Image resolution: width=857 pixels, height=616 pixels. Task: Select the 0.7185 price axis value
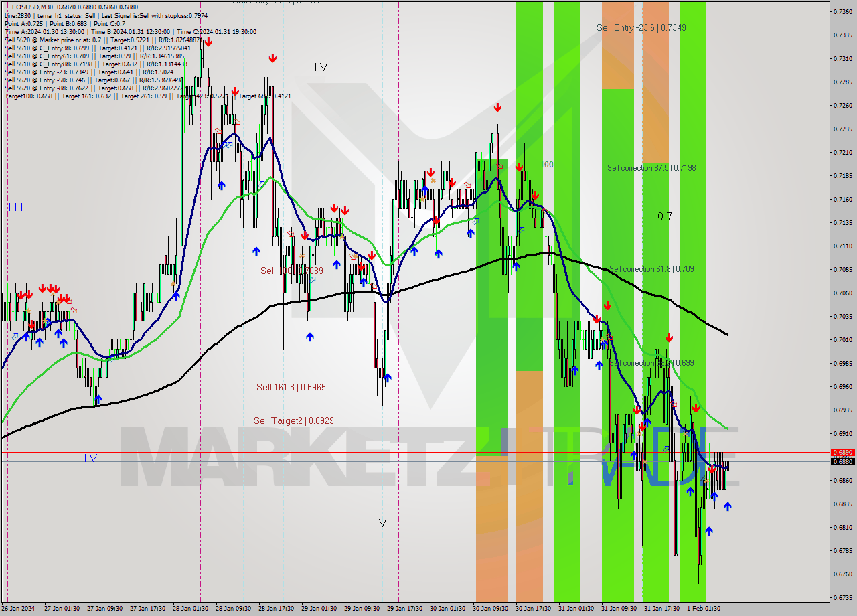tap(842, 176)
